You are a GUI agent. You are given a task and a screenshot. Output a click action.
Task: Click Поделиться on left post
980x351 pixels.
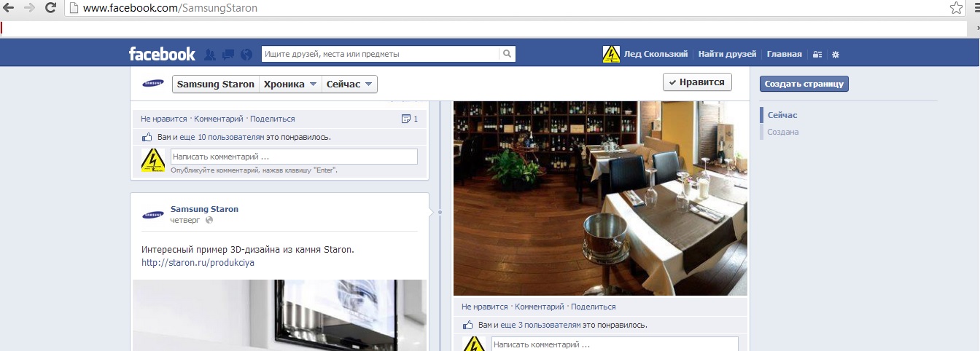(x=272, y=119)
